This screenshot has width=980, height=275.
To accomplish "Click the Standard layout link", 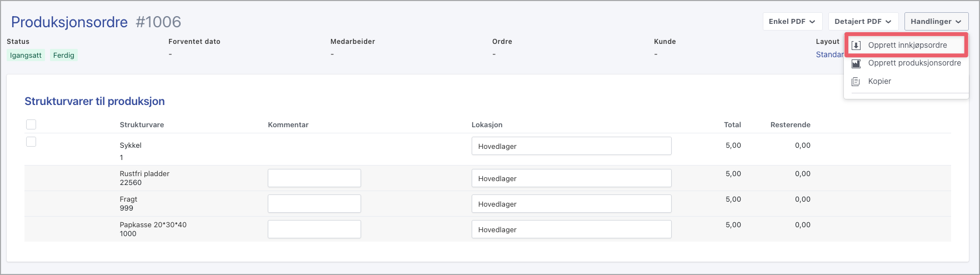I will click(x=829, y=54).
